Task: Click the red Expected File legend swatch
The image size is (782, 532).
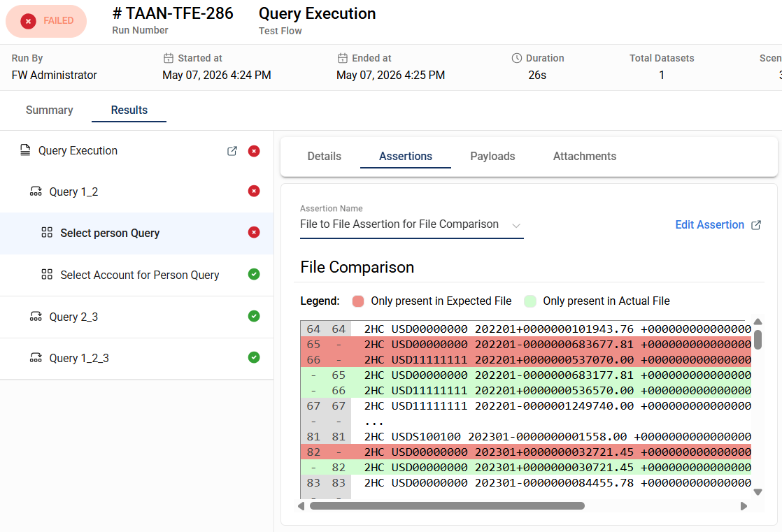Action: (x=358, y=301)
